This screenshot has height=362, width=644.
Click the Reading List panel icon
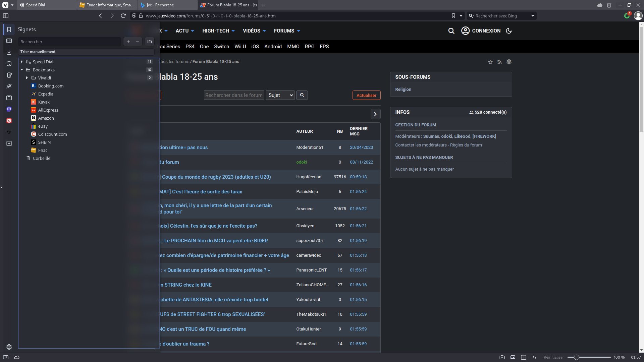point(9,41)
